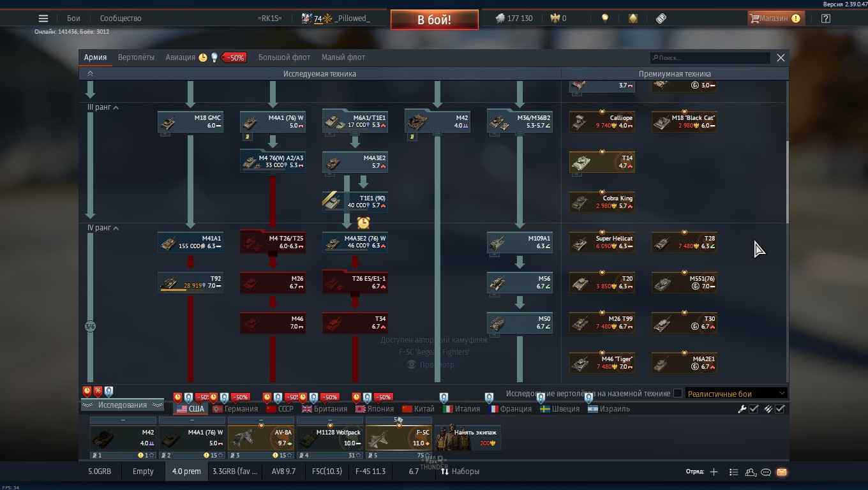Select the premium M18 "Black Cat"

point(684,122)
